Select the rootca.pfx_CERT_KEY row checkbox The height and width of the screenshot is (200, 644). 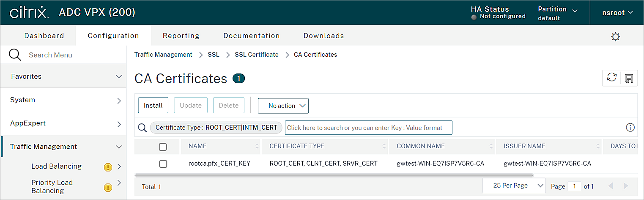pos(163,164)
